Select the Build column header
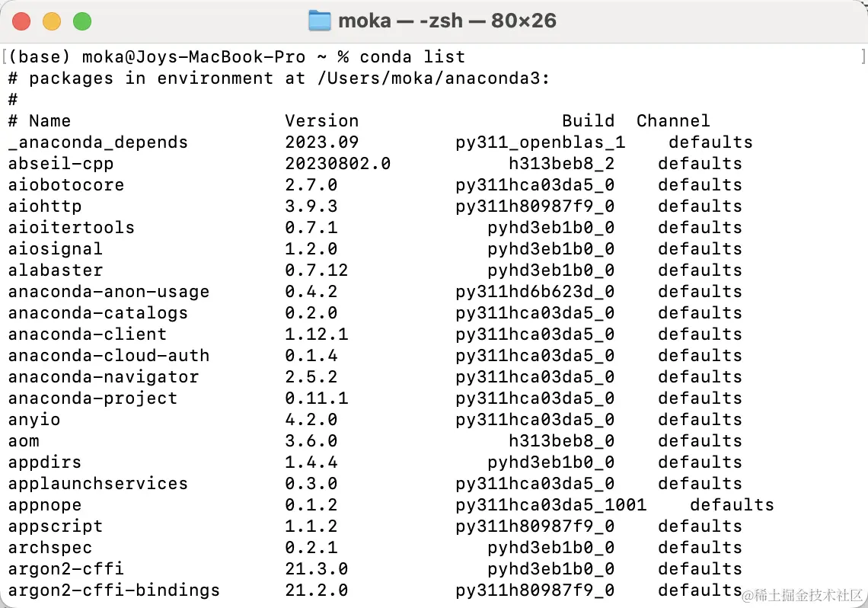868x608 pixels. pos(588,120)
